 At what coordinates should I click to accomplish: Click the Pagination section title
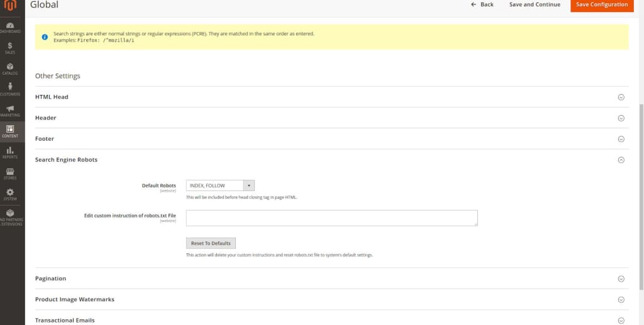(x=50, y=278)
